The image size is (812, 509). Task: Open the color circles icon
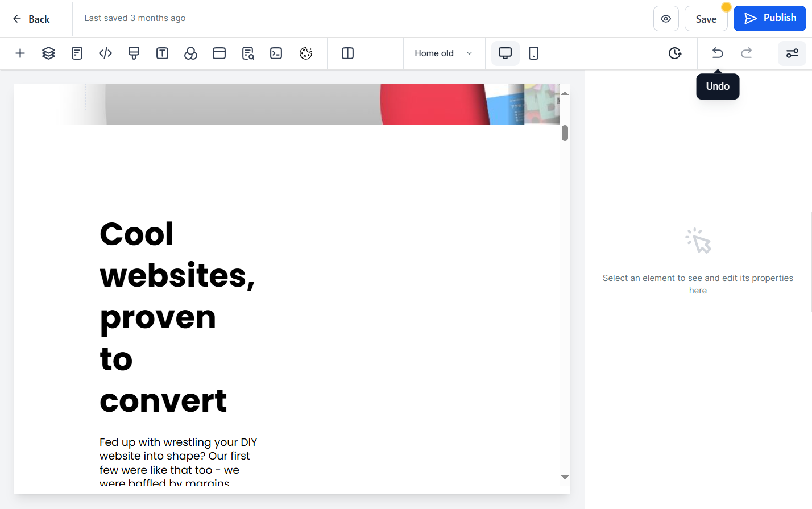(190, 53)
